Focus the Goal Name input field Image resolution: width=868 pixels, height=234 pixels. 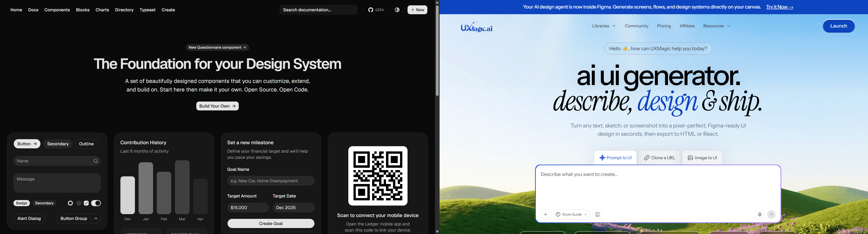pyautogui.click(x=271, y=181)
